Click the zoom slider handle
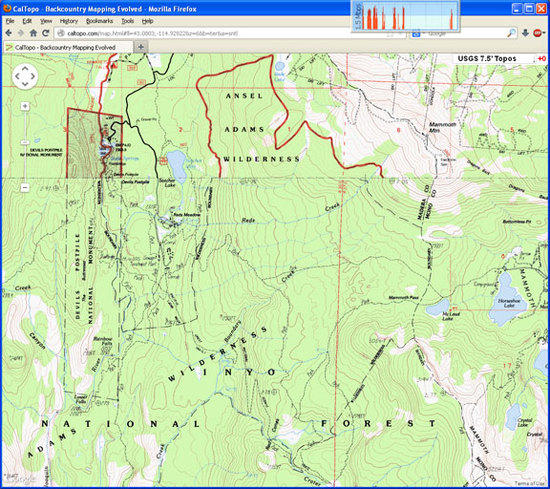The width and height of the screenshot is (550, 489). (25, 142)
